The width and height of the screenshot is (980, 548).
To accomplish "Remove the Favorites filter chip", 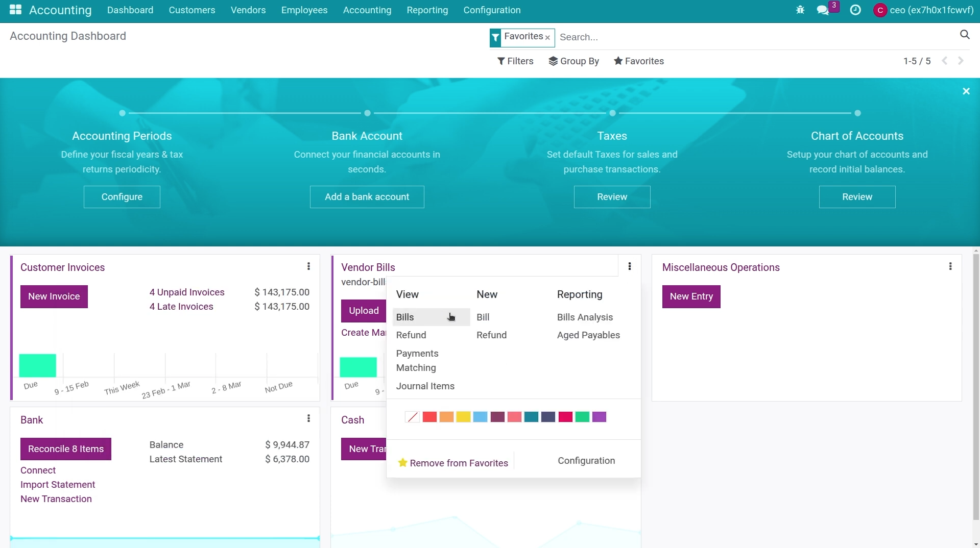I will click(547, 38).
